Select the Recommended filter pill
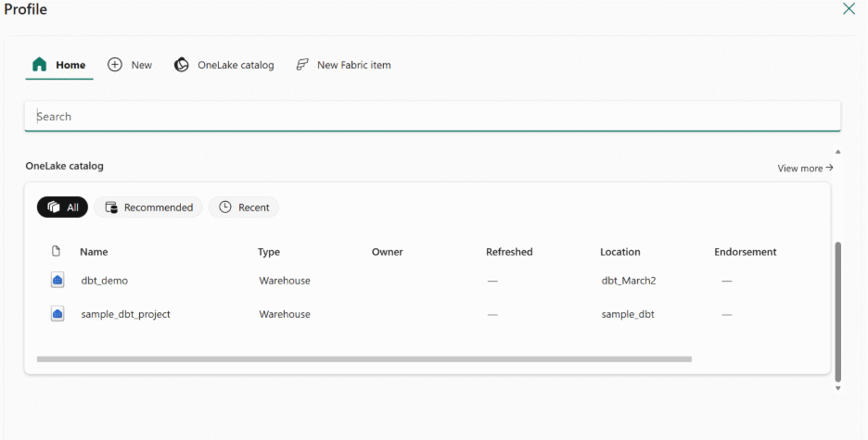The width and height of the screenshot is (868, 440). pyautogui.click(x=148, y=207)
